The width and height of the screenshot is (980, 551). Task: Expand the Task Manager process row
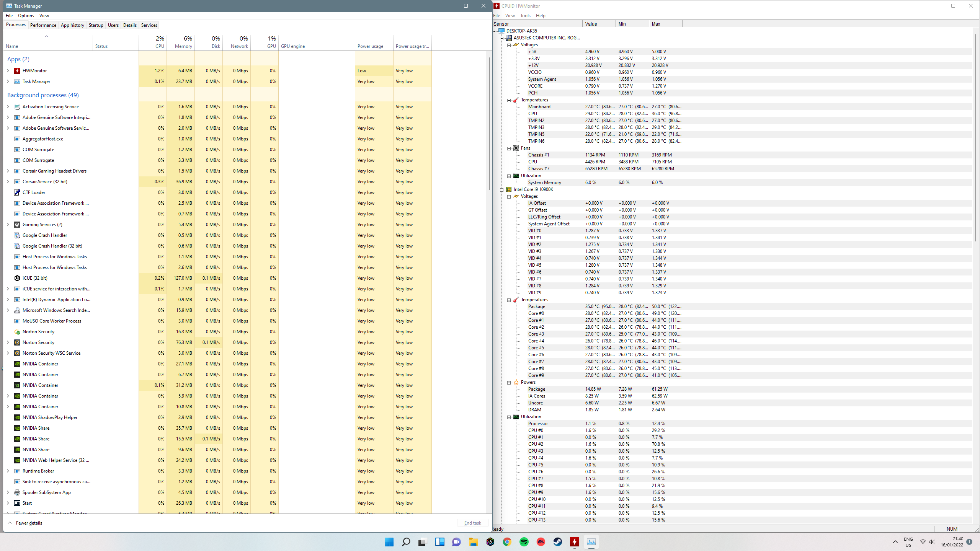click(8, 82)
